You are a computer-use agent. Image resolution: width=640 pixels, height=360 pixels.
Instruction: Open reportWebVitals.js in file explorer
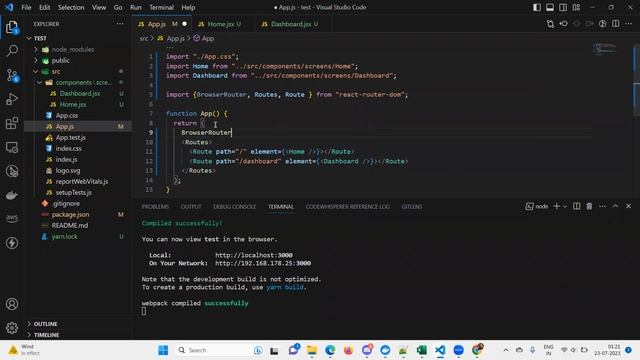point(82,182)
